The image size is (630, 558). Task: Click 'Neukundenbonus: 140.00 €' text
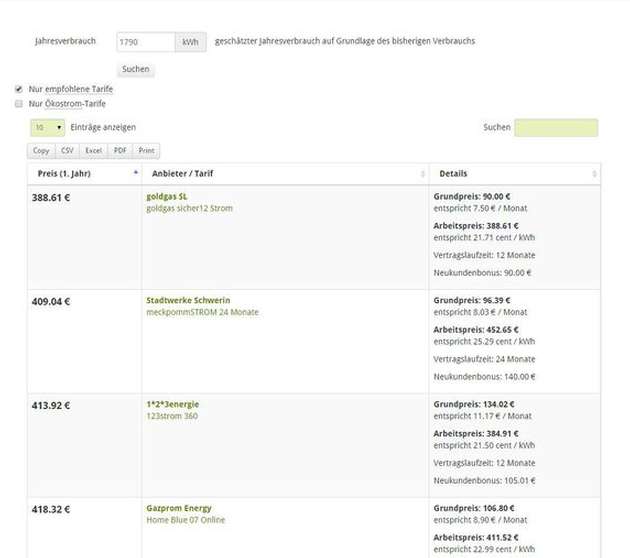485,377
